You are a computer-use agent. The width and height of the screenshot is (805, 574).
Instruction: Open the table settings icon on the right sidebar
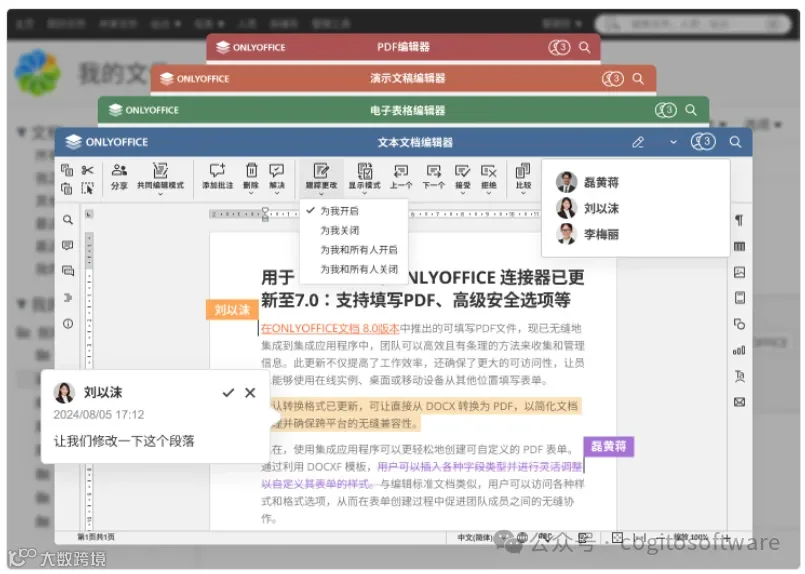point(739,246)
